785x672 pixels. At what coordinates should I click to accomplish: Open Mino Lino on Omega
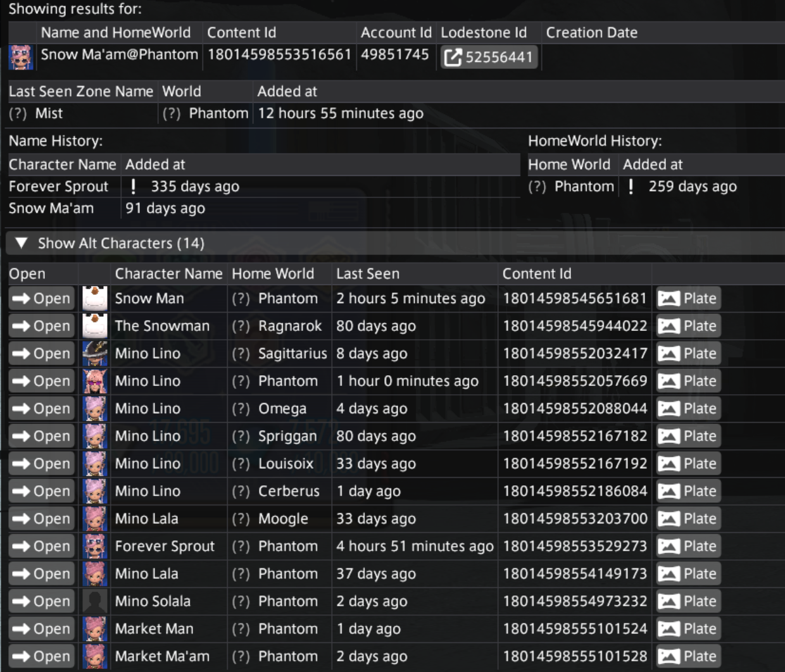[42, 409]
